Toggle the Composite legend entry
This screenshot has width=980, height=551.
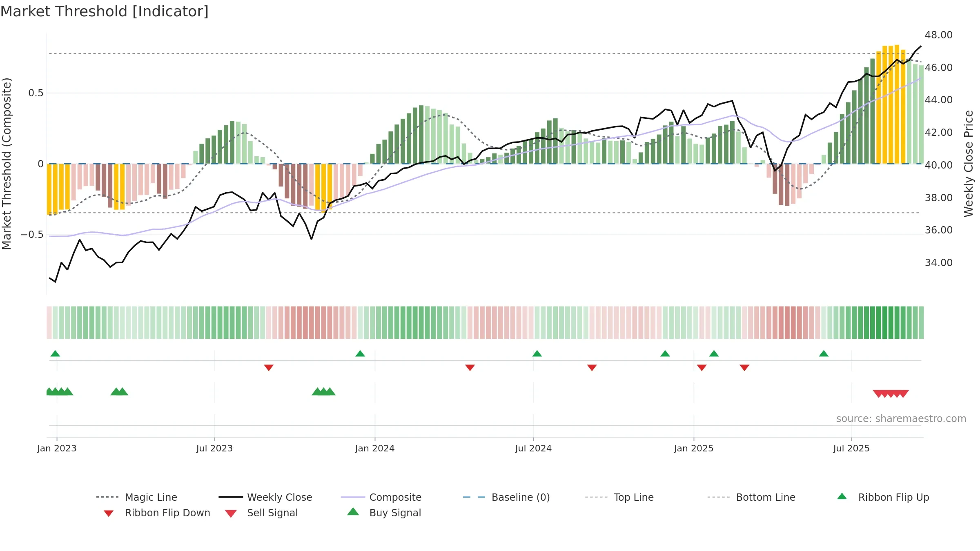381,497
